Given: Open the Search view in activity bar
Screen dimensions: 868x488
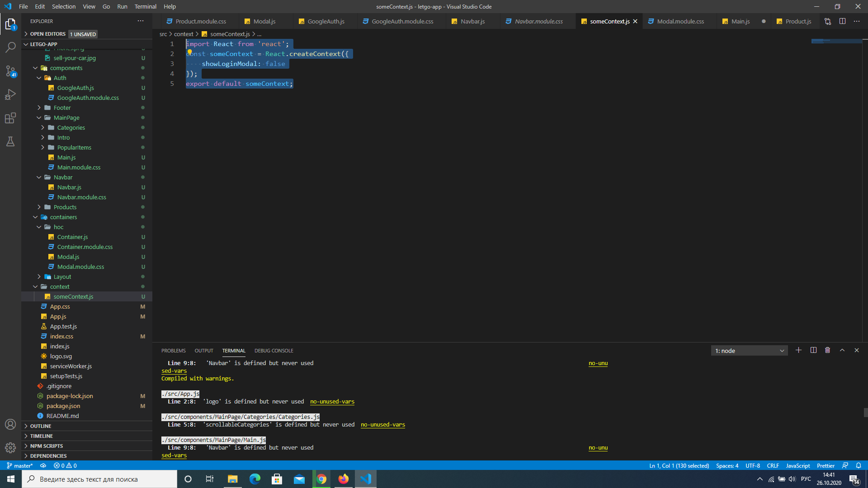Looking at the screenshot, I should [10, 47].
